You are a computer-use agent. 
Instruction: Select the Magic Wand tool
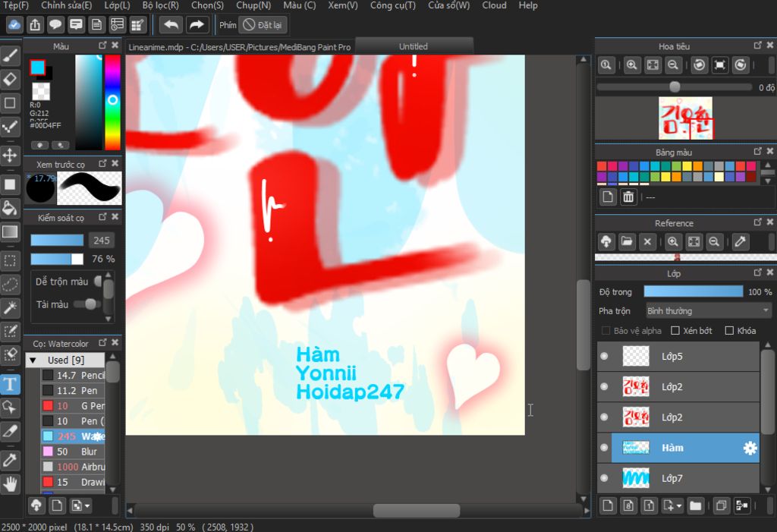10,308
